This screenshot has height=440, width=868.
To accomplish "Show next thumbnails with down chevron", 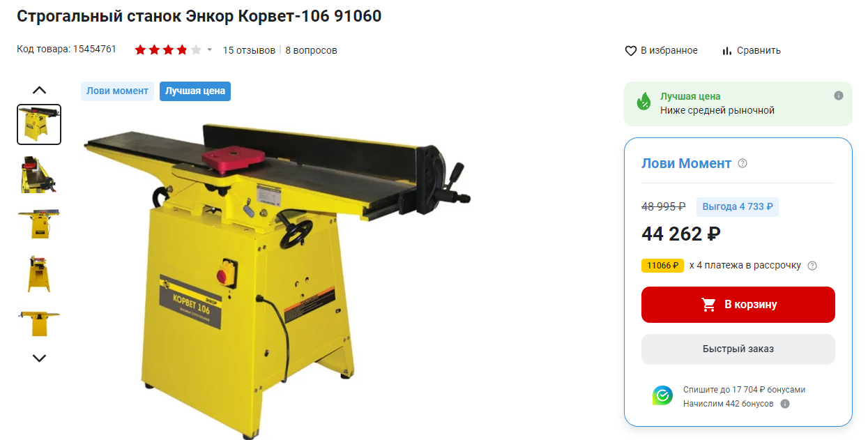I will point(40,358).
